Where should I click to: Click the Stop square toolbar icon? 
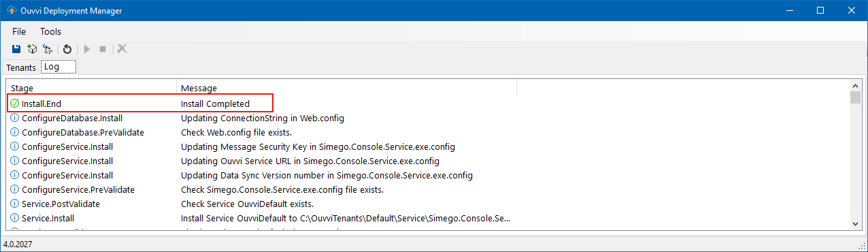click(x=103, y=49)
